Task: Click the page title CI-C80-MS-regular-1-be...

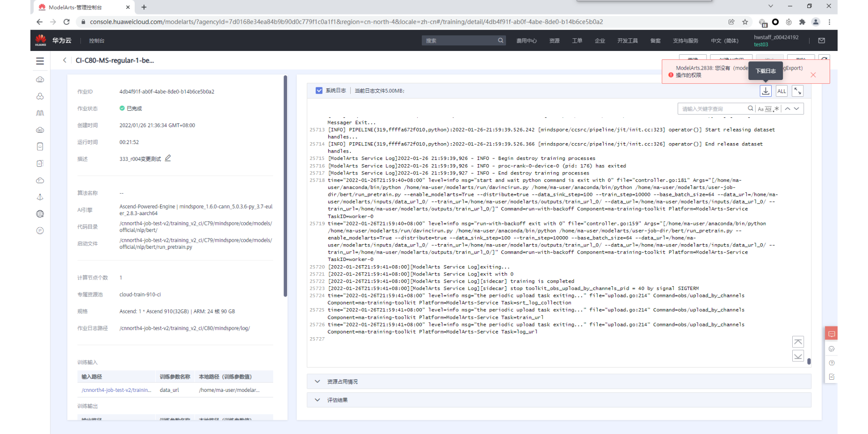Action: (115, 60)
